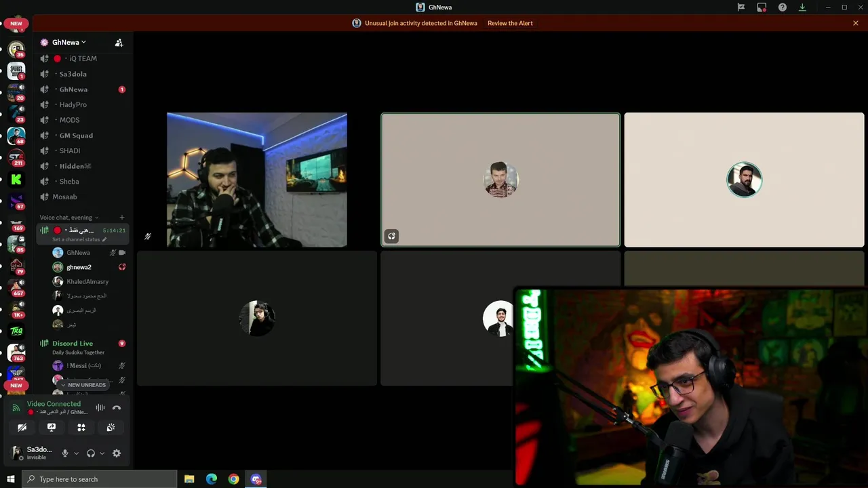The height and width of the screenshot is (488, 868).
Task: Click the share your screen button
Action: click(52, 428)
